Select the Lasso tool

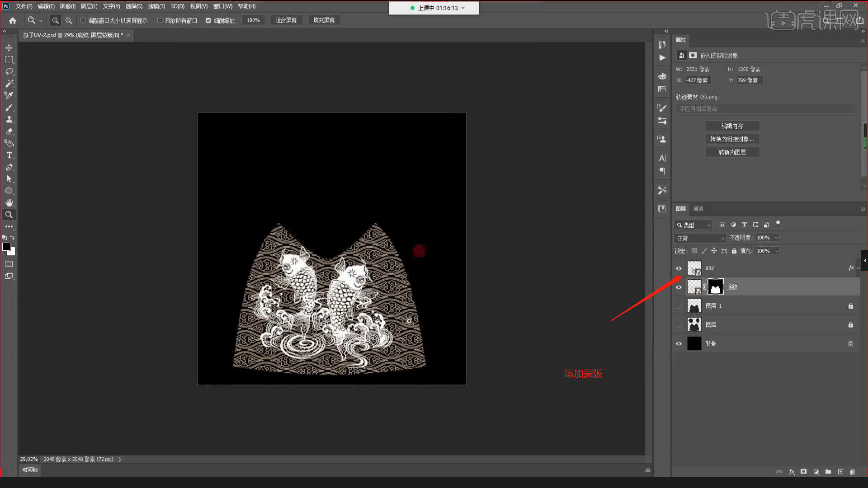(x=9, y=72)
